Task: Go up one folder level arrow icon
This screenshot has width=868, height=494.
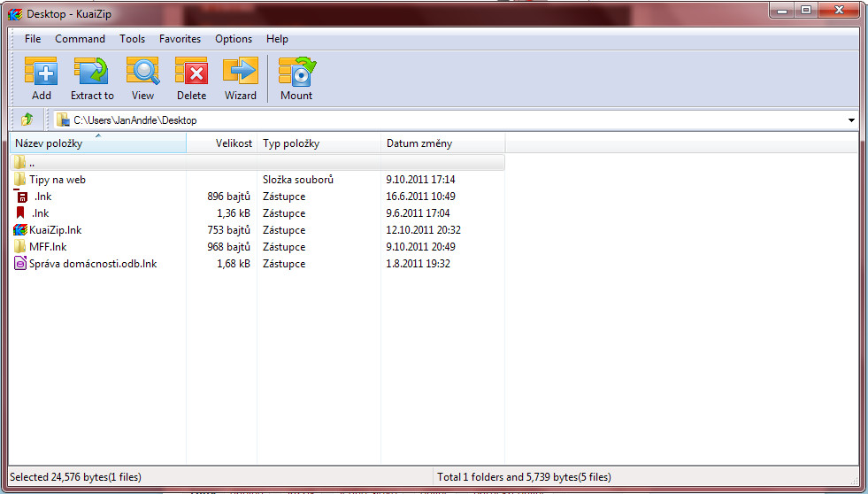Action: coord(27,120)
